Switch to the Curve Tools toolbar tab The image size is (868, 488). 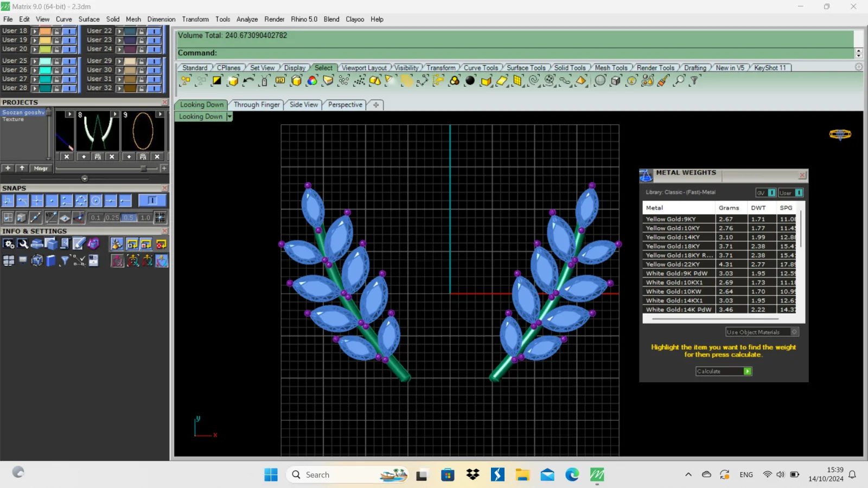point(481,68)
